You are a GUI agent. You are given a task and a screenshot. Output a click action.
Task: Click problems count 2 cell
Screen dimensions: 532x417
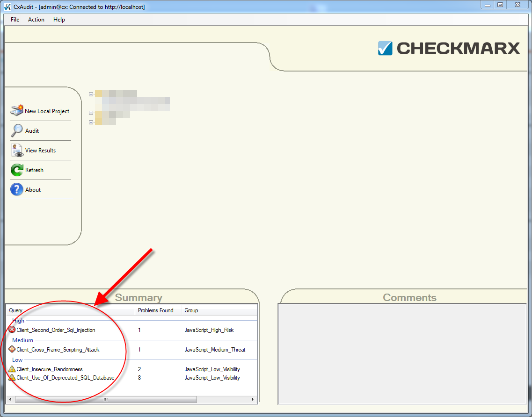pyautogui.click(x=139, y=369)
